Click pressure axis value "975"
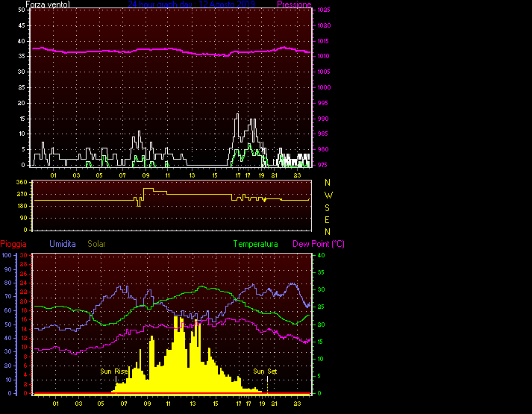Viewport: 532px width, 414px height. point(322,165)
